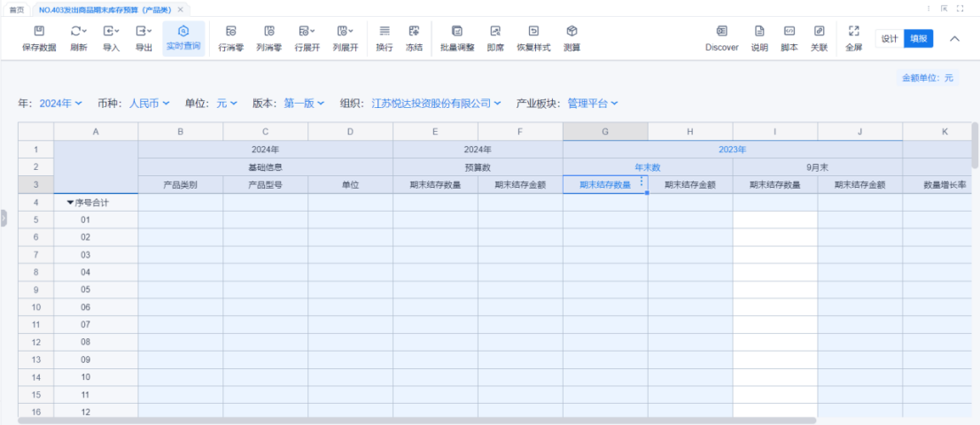Toggle 实时查询 real-time query
Viewport: 980px width, 425px height.
click(183, 32)
